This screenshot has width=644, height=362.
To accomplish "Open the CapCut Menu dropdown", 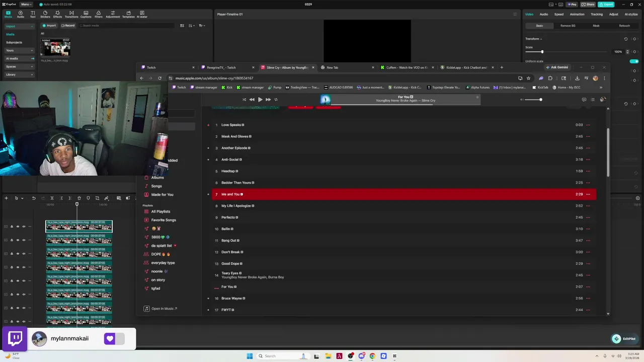I will [x=25, y=4].
